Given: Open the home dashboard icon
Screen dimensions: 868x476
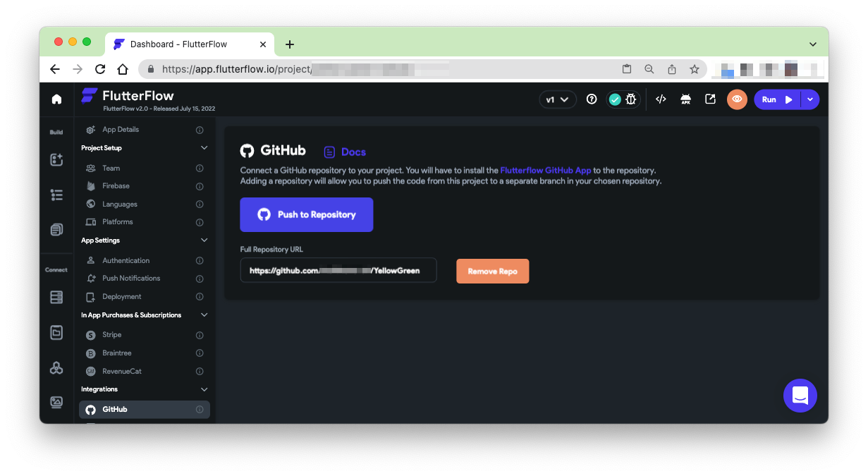Looking at the screenshot, I should click(56, 99).
